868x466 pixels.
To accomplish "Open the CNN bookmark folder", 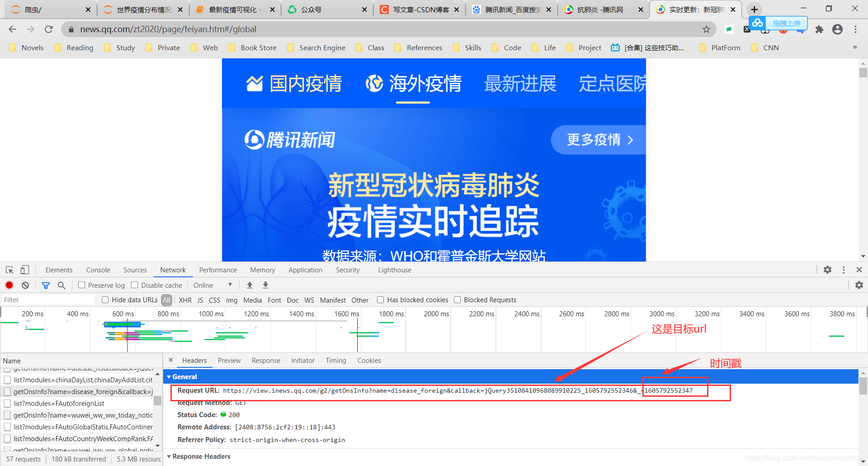I will tap(765, 48).
